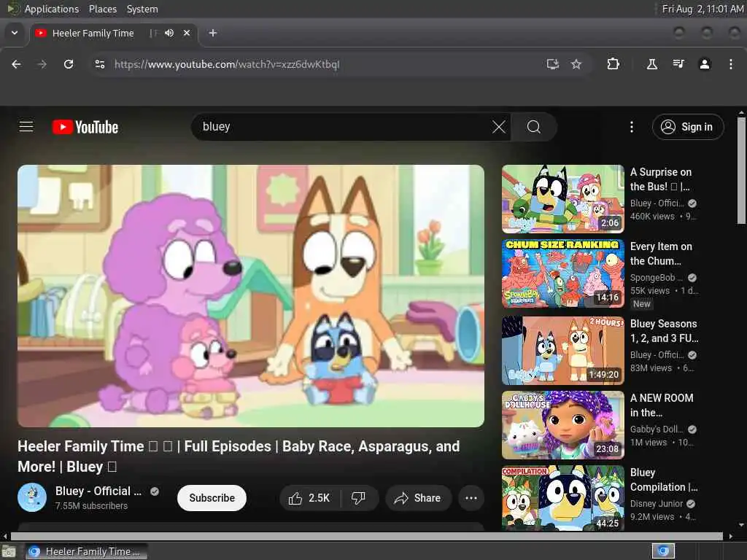The height and width of the screenshot is (560, 747).
Task: Open media controls icon in the toolbar
Action: (x=678, y=64)
